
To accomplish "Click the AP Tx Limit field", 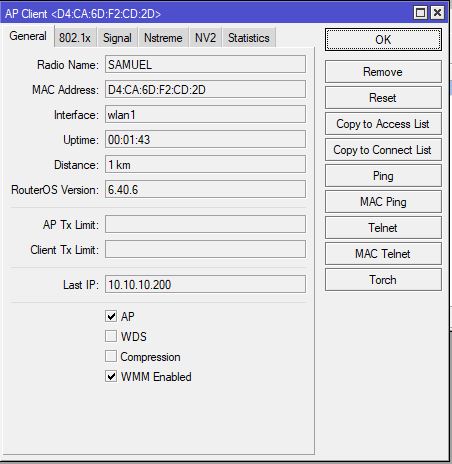I will (205, 224).
